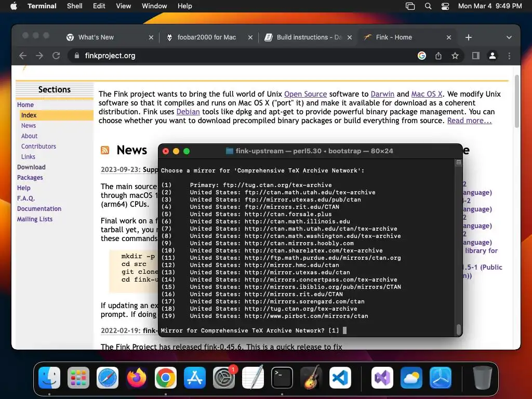
Task: Open the News sidebar link
Action: pyautogui.click(x=29, y=126)
